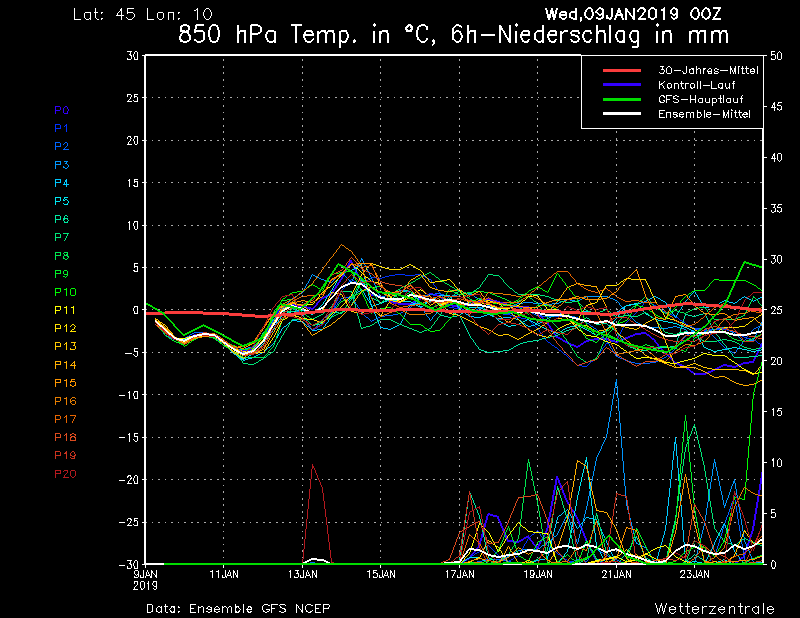Click the red 30-Jahres-Mittel legend line sample
Screen dimensions: 800x618
coord(621,70)
